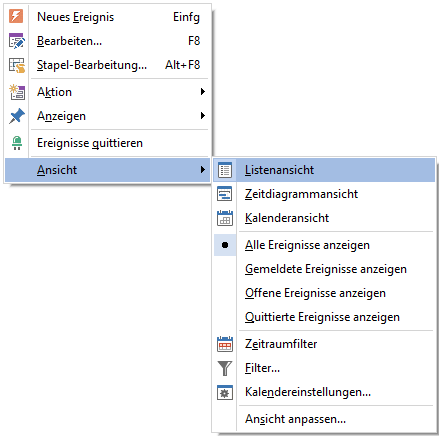Expand the Anzeigen submenu arrow
The width and height of the screenshot is (439, 436).
tap(203, 116)
